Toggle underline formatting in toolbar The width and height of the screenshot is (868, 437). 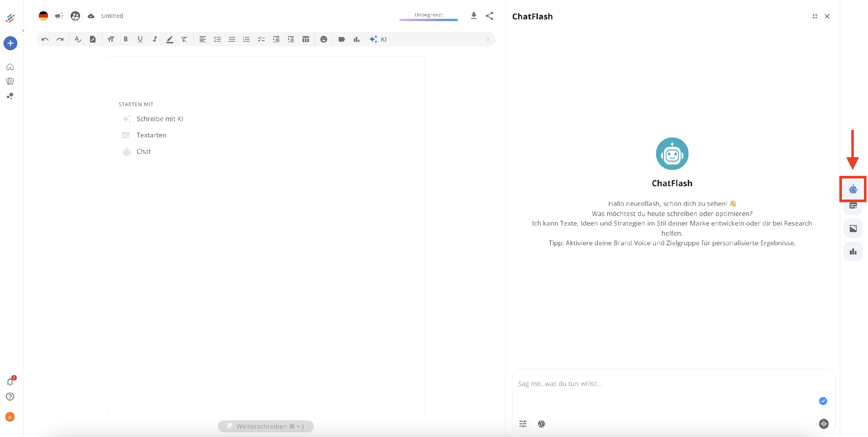(140, 39)
